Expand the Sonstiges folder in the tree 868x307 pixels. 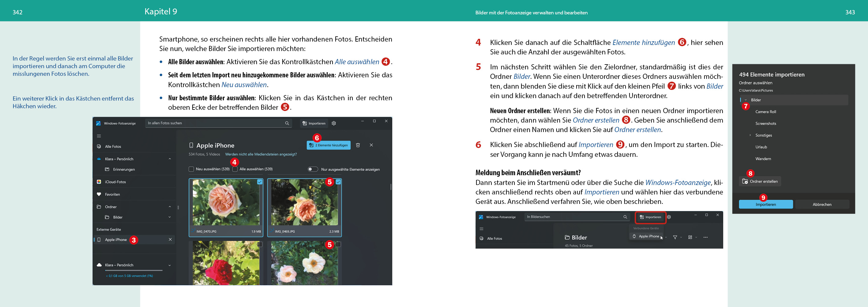pos(750,135)
